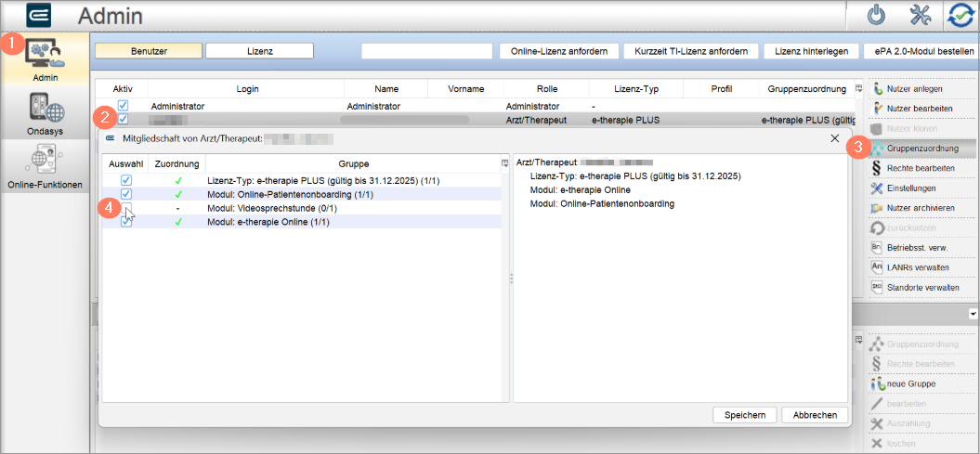Open upper Rechte bearbeiten entry
Image resolution: width=980 pixels, height=454 pixels.
tap(920, 168)
